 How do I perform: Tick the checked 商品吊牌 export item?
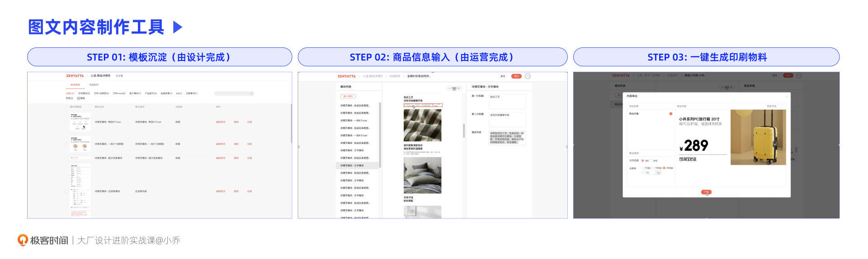click(670, 114)
